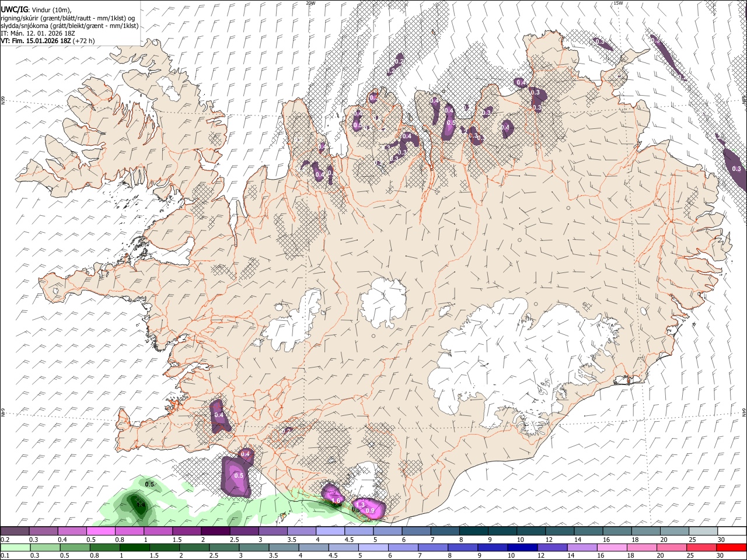747x560 pixels.
Task: Click the bright red swatch above label 30
Action: coord(731,547)
